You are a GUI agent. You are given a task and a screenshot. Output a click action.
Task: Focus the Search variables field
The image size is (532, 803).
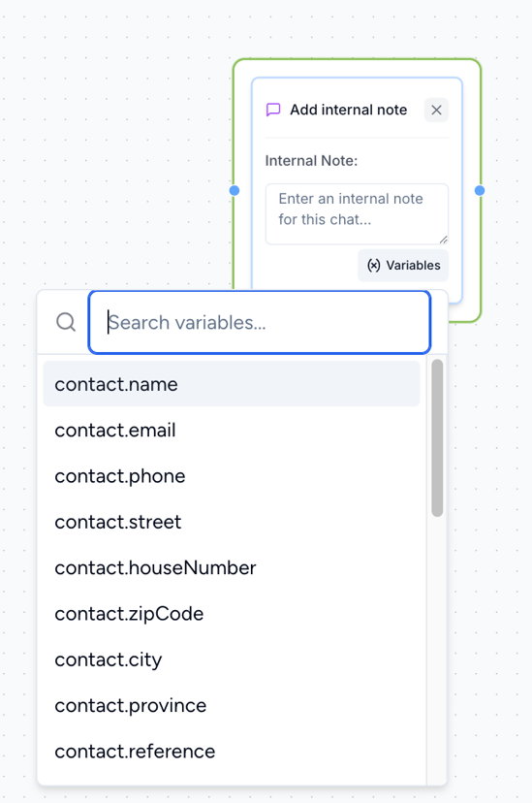coord(260,322)
